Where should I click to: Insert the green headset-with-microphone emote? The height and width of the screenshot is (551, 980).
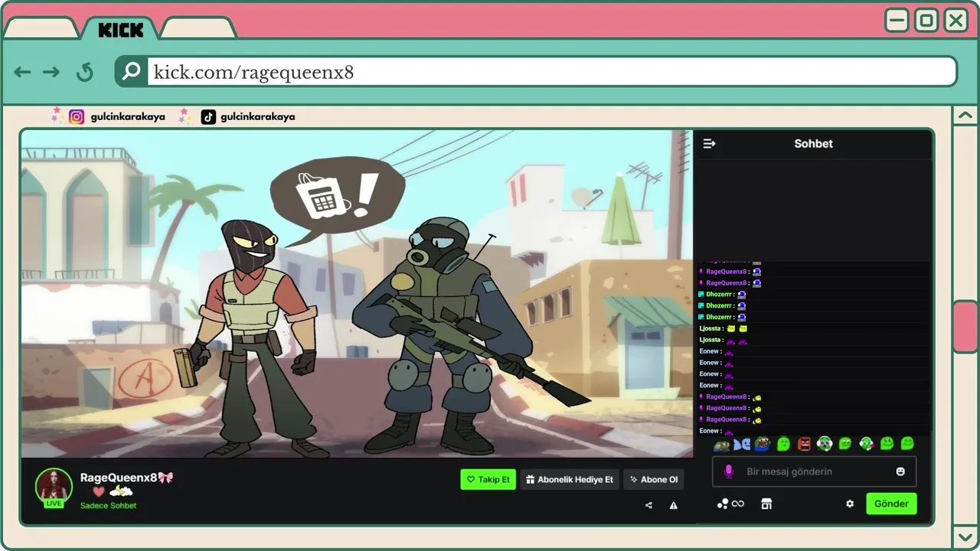click(866, 444)
